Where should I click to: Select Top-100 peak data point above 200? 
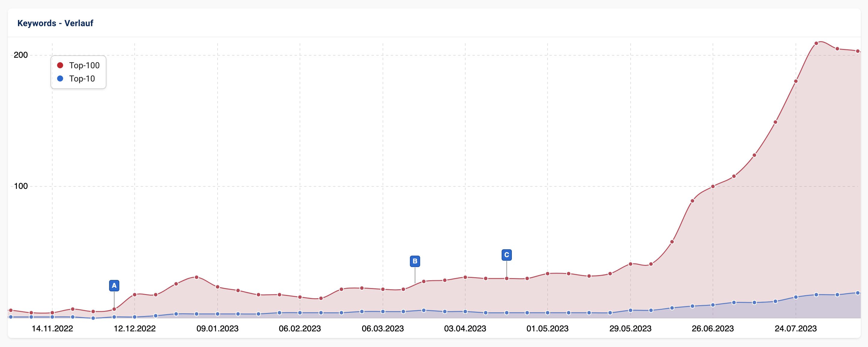pos(816,43)
